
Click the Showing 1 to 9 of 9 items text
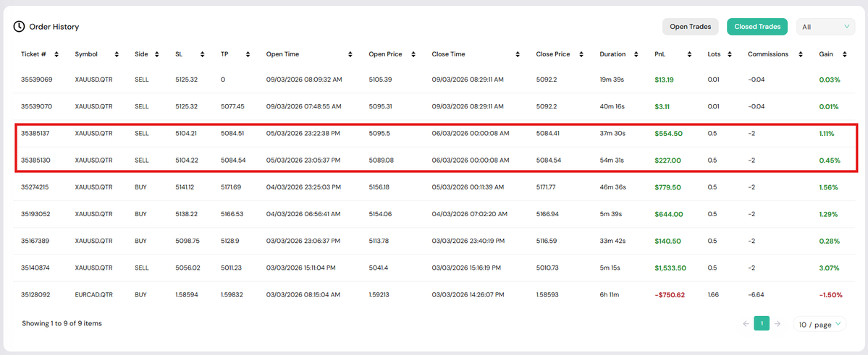pos(62,323)
